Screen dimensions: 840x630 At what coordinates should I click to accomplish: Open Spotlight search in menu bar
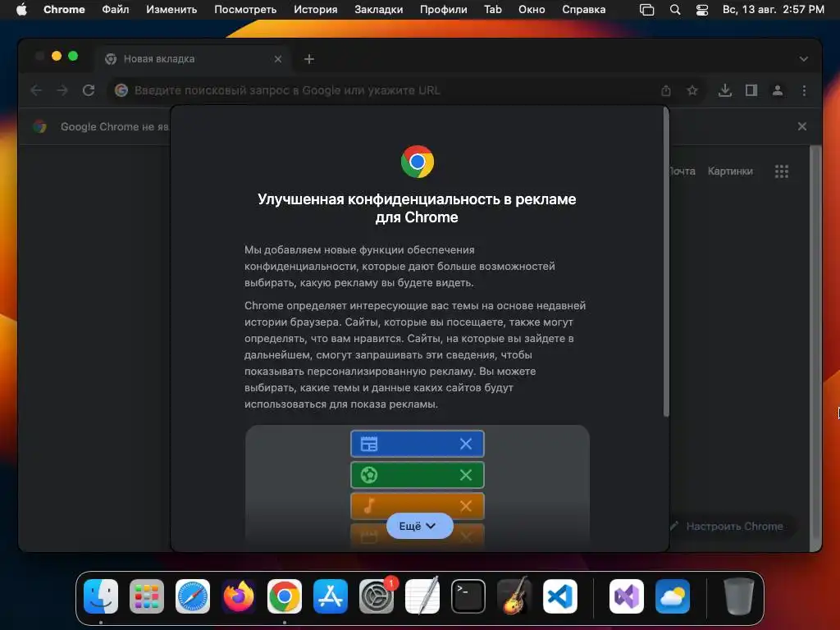tap(675, 10)
